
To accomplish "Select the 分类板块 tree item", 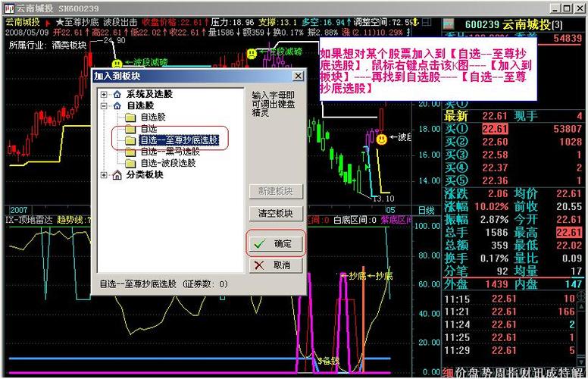I will [x=145, y=174].
